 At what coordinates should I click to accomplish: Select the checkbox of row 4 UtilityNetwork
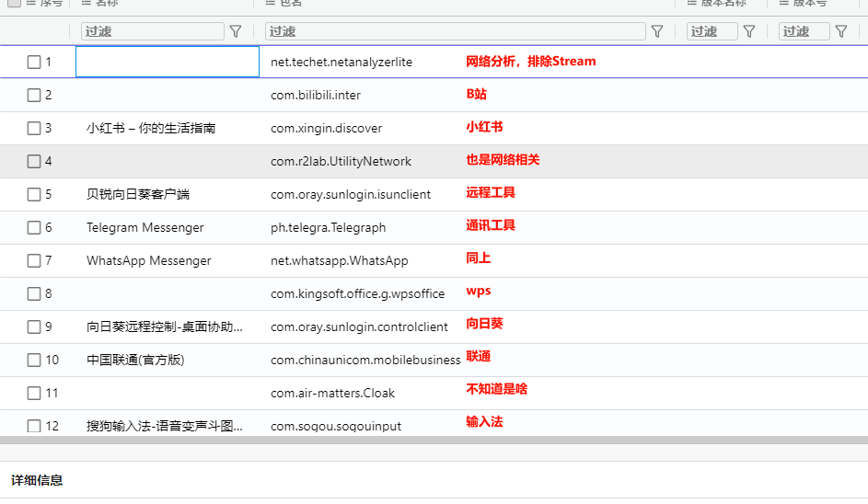[x=34, y=162]
